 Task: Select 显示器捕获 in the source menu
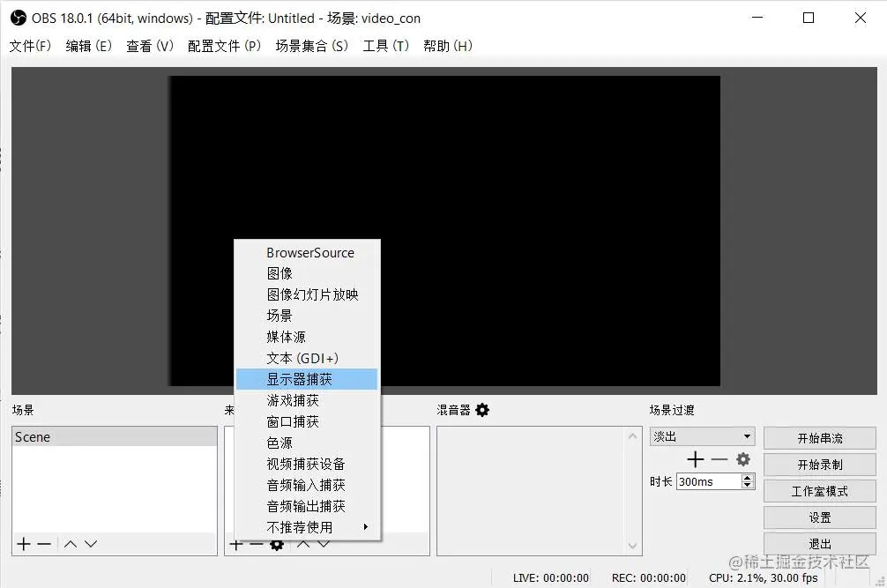pos(307,379)
